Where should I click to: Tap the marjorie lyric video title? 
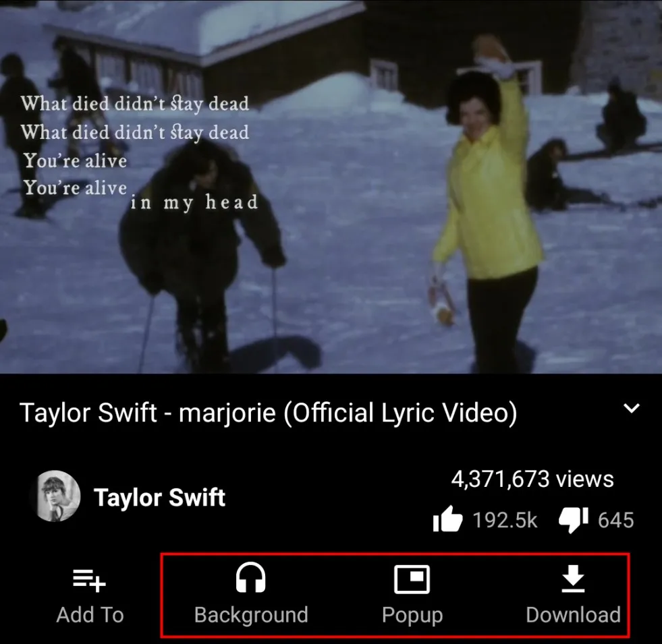point(269,413)
